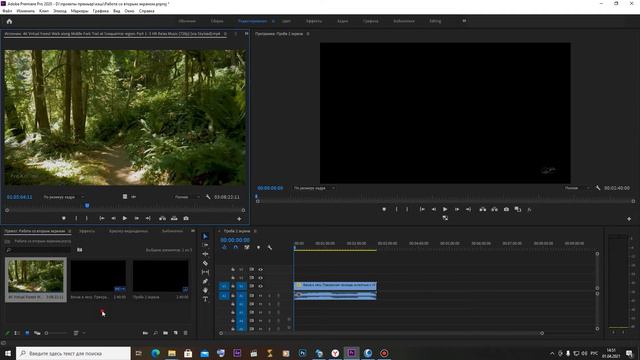Open Браузер медиаданных panel tab

(128, 231)
